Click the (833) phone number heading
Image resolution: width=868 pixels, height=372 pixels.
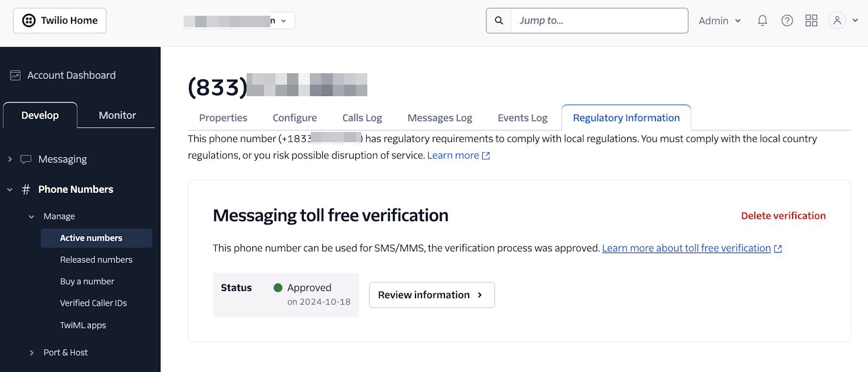tap(277, 86)
